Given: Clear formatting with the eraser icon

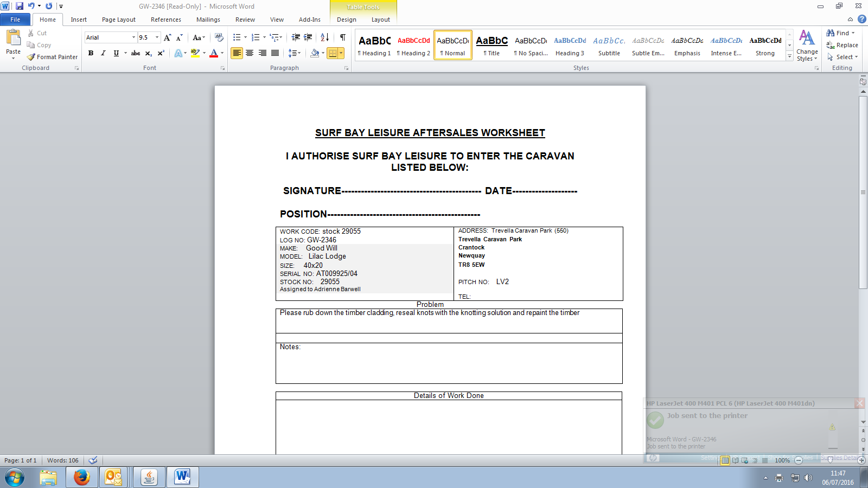Looking at the screenshot, I should [219, 37].
